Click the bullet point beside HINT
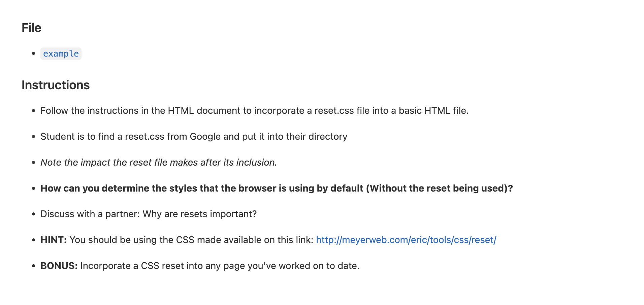The height and width of the screenshot is (305, 644). (x=33, y=240)
